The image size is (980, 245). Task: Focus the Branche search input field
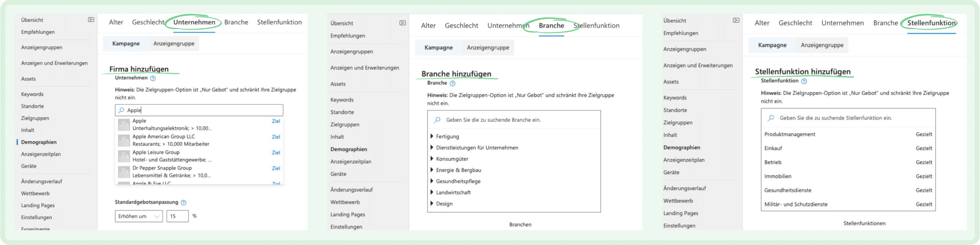(x=514, y=120)
